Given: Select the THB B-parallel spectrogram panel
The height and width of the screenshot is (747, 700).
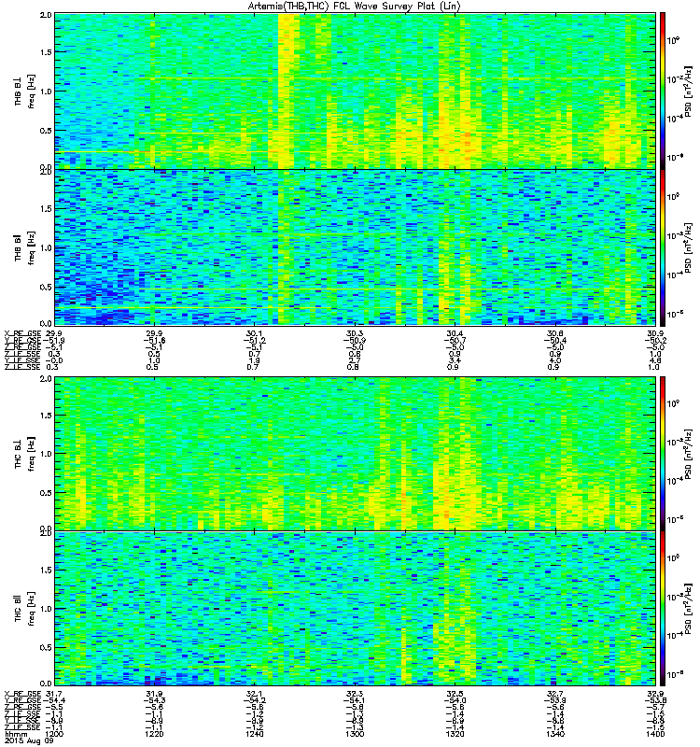Looking at the screenshot, I should click(356, 247).
